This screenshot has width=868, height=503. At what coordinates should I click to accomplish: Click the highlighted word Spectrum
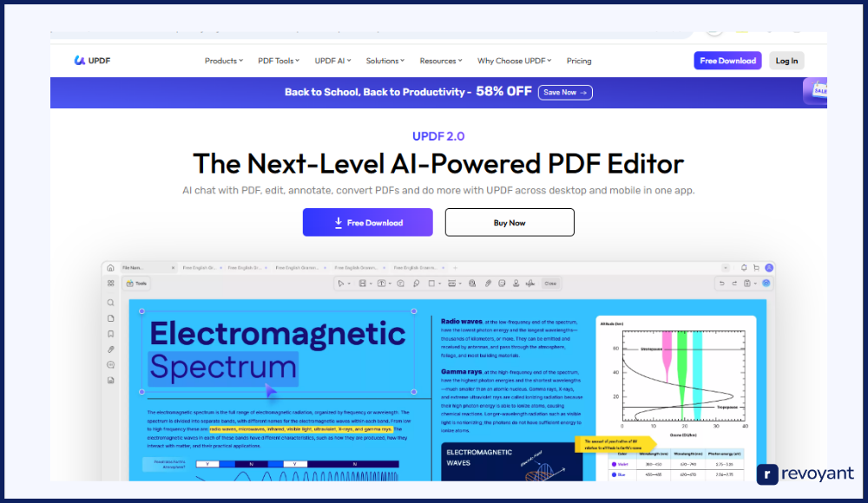pos(223,367)
